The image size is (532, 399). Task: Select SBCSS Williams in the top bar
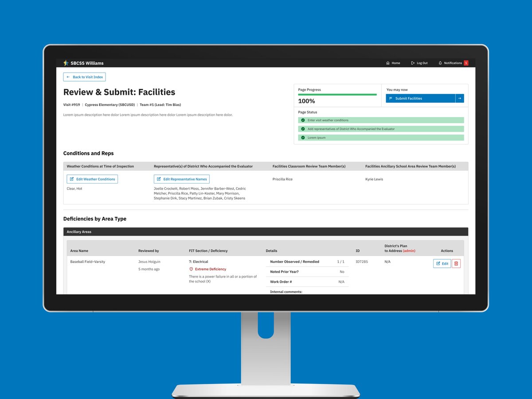click(87, 63)
